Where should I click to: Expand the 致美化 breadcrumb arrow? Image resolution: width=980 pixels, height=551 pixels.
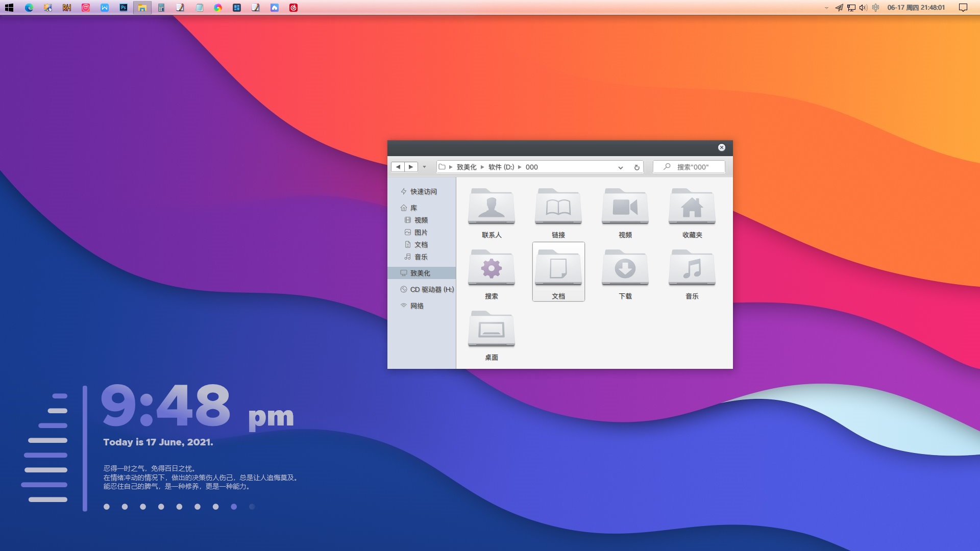[x=482, y=167]
